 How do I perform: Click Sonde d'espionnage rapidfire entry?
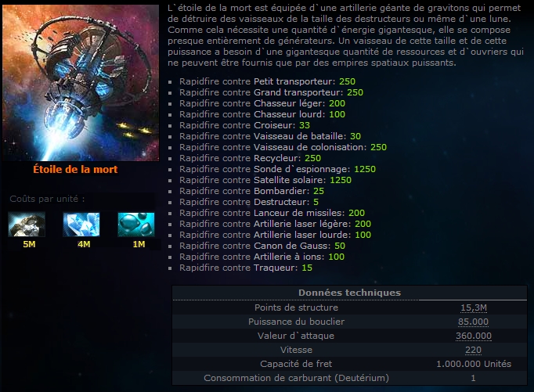click(x=277, y=169)
